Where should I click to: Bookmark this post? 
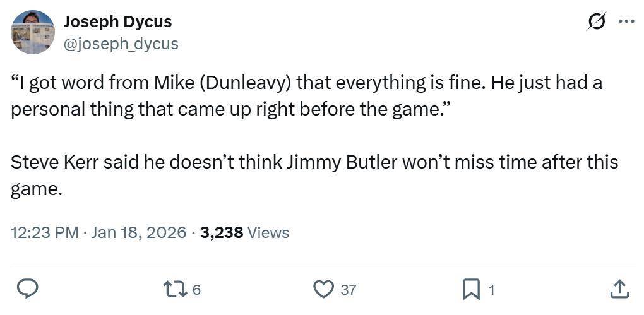[471, 289]
